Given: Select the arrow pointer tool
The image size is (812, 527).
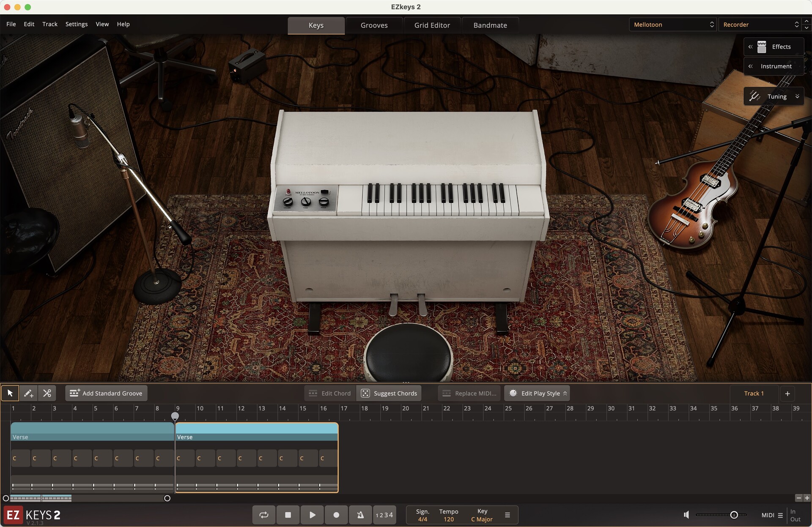Looking at the screenshot, I should 10,393.
